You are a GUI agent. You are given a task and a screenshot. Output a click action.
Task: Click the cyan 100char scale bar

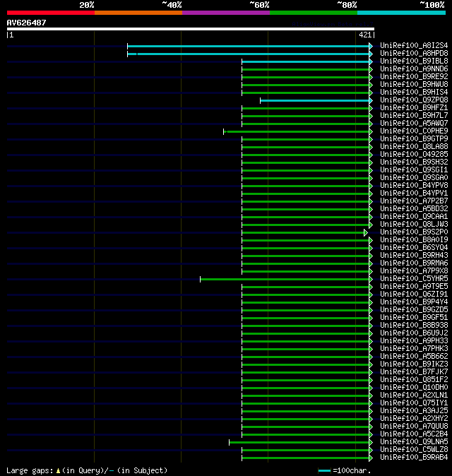pyautogui.click(x=324, y=471)
